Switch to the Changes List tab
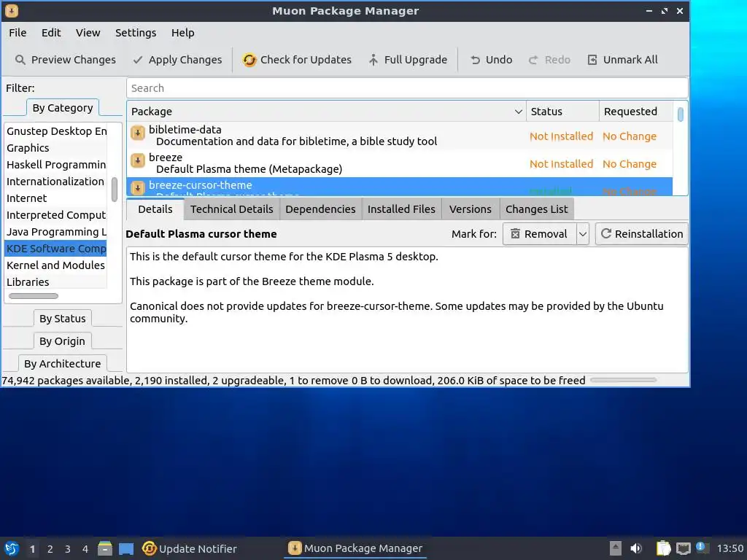 (x=537, y=209)
